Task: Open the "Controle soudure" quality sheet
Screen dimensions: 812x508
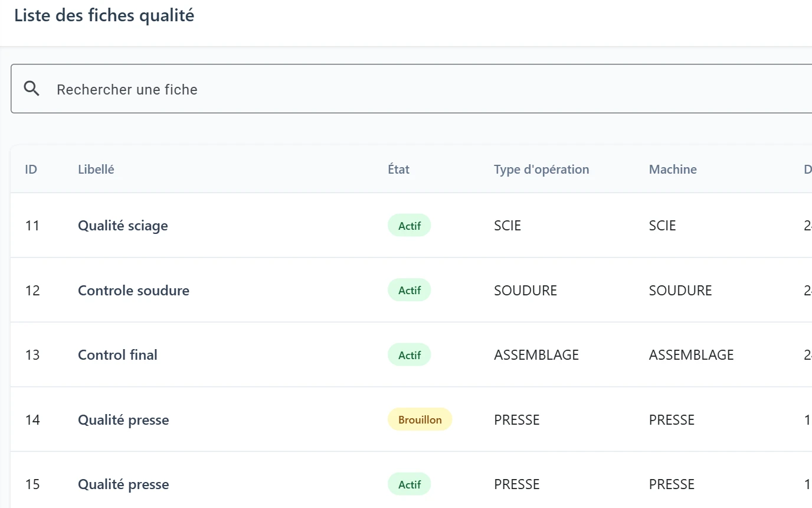Action: point(133,291)
